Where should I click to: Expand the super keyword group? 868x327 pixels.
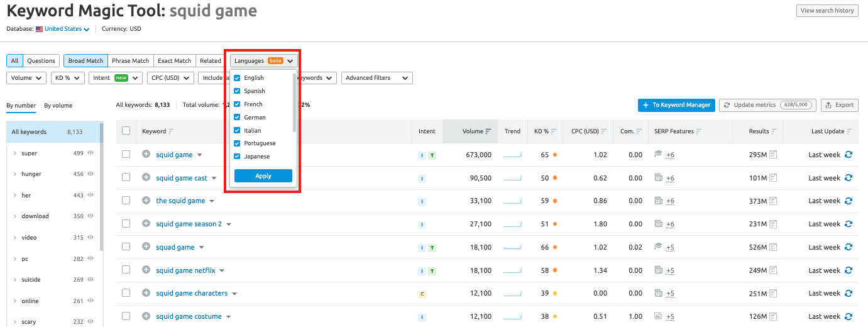pyautogui.click(x=15, y=153)
